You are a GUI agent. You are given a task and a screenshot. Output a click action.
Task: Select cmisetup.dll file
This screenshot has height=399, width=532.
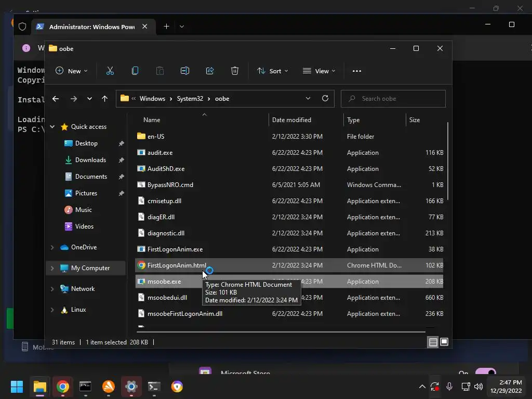point(289,201)
